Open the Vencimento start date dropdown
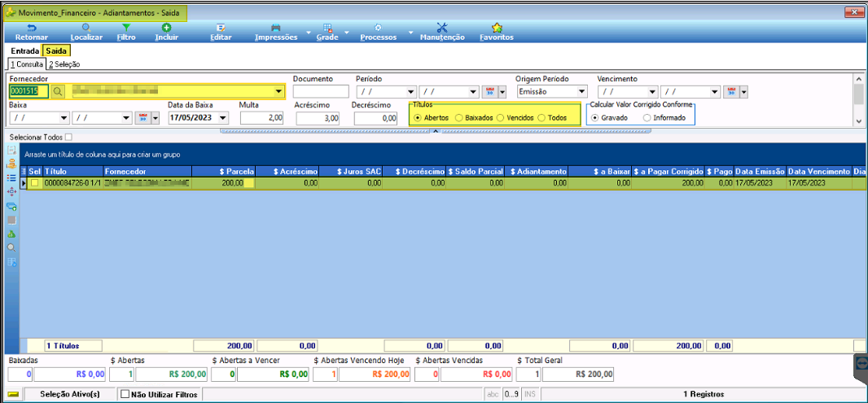 653,92
